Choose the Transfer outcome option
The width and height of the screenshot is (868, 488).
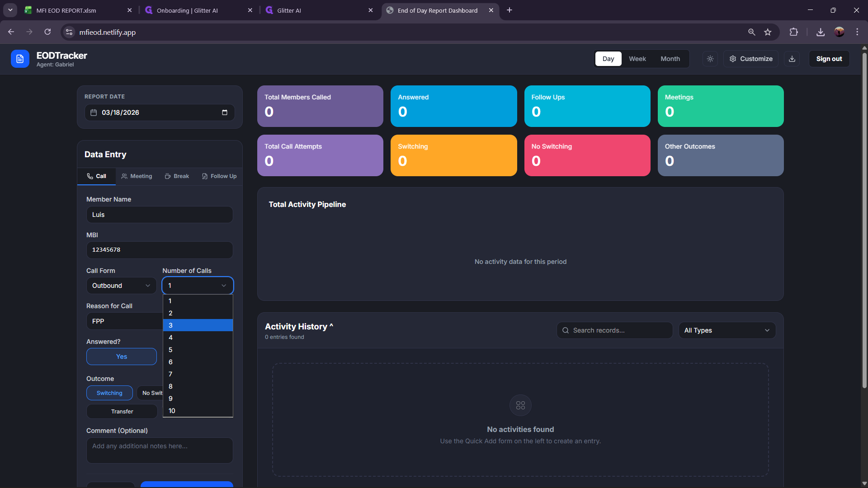pos(122,412)
